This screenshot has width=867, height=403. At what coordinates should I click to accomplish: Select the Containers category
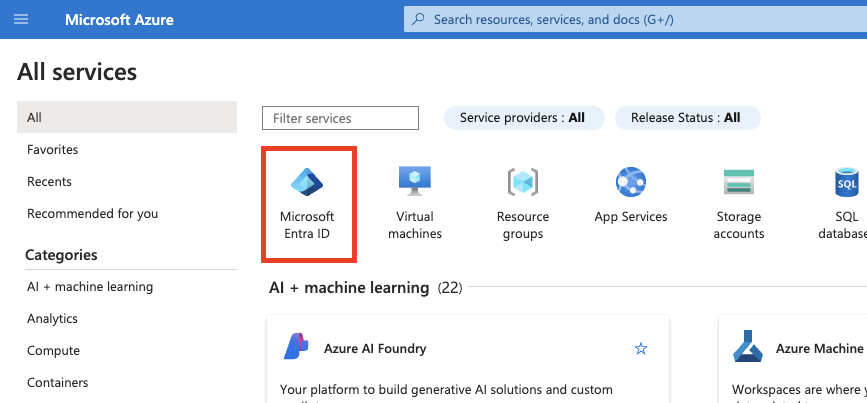(x=58, y=383)
